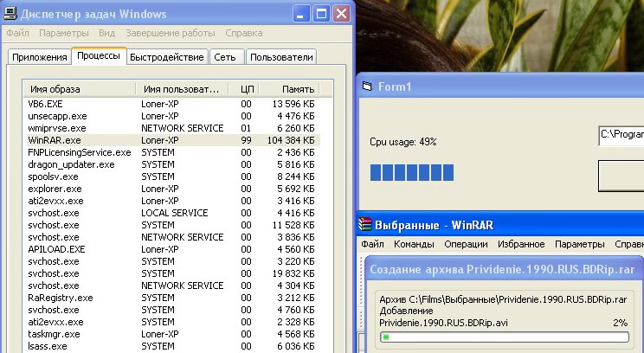Maximize the Task Manager window
The height and width of the screenshot is (353, 644).
(321, 14)
